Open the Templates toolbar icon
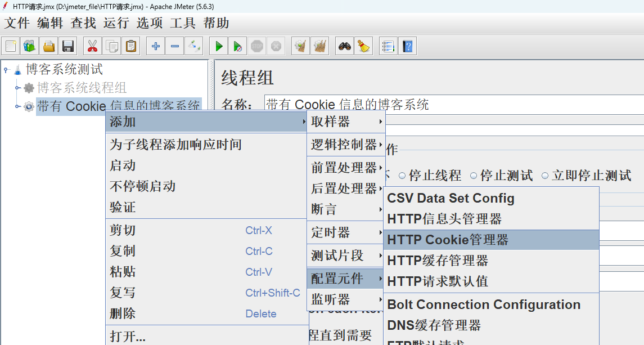 [x=30, y=46]
